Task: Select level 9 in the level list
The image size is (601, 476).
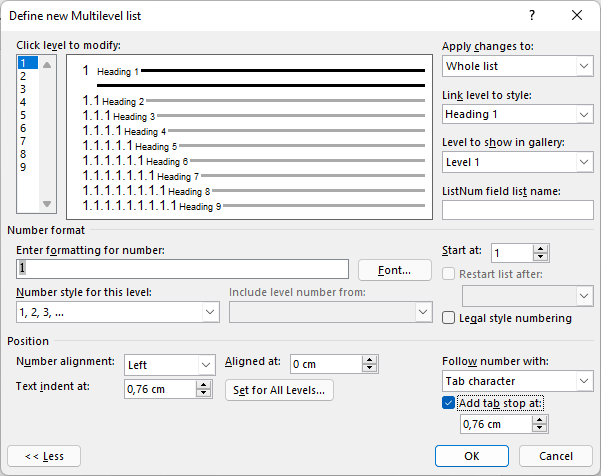Action: click(28, 167)
